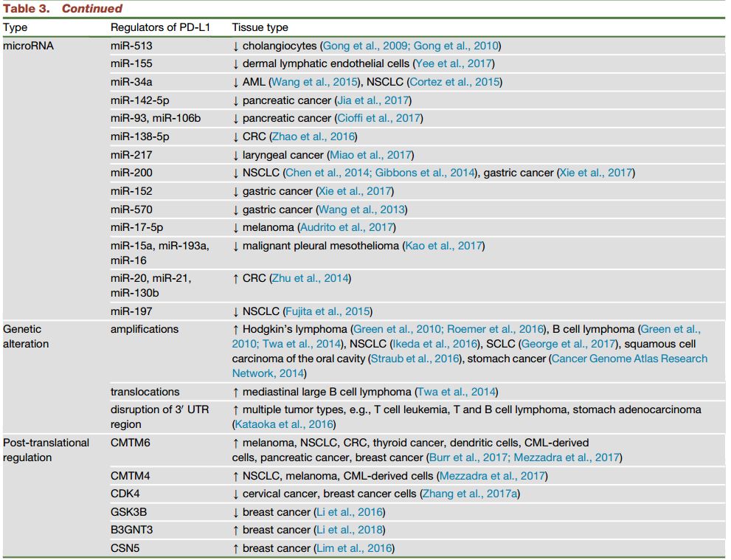
Task: Open Cortez et al., 2015 citation link
Action: coord(454,82)
